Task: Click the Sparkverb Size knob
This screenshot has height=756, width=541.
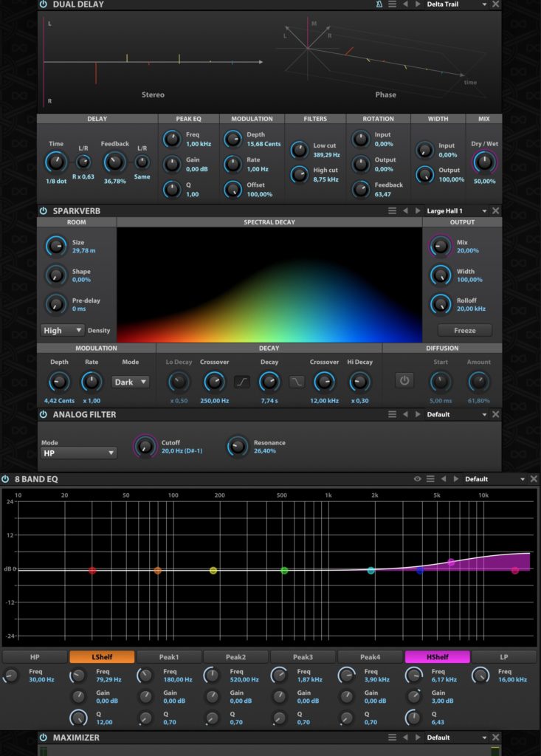Action: click(56, 246)
